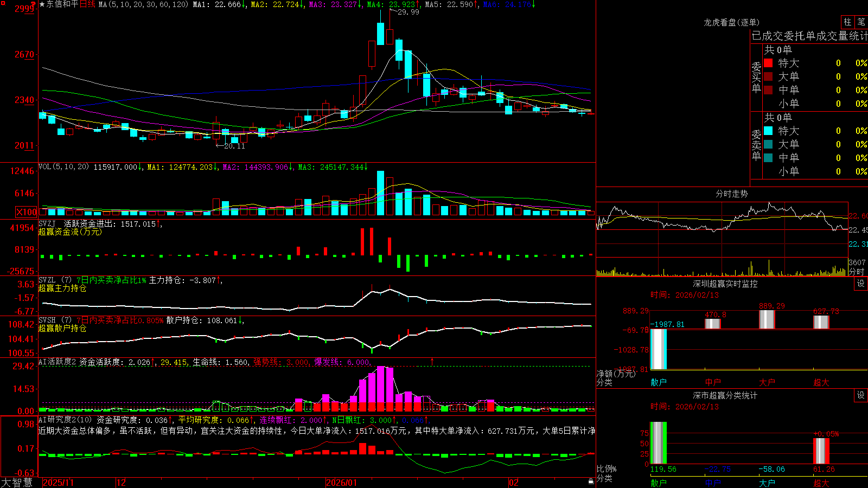Open 设 settings for 深市超赢分类统计
Screen dimensions: 868x488
pos(861,395)
